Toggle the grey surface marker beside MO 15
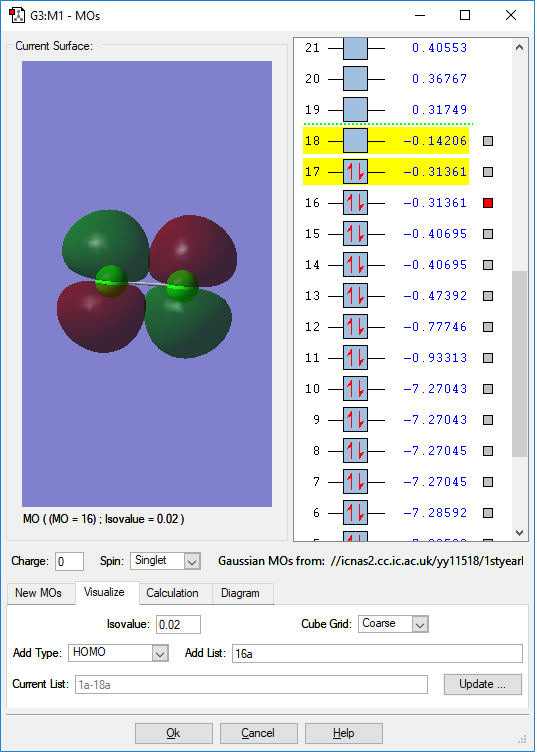 point(488,234)
